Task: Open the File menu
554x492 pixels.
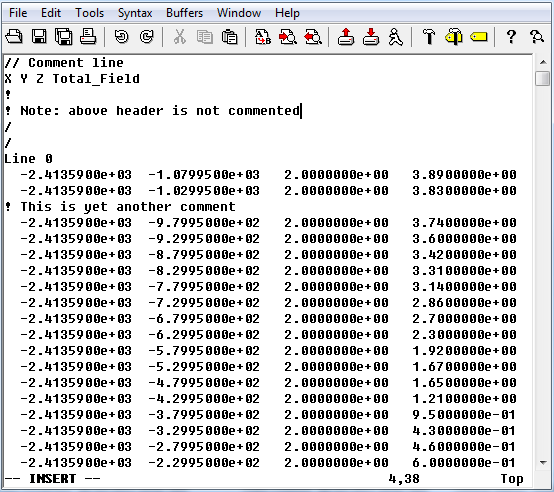Action: point(18,13)
